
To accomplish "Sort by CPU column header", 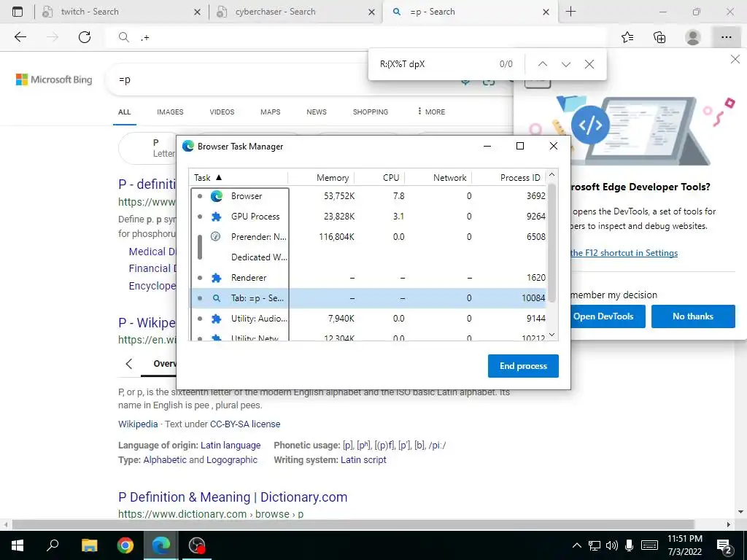I will 379,178.
